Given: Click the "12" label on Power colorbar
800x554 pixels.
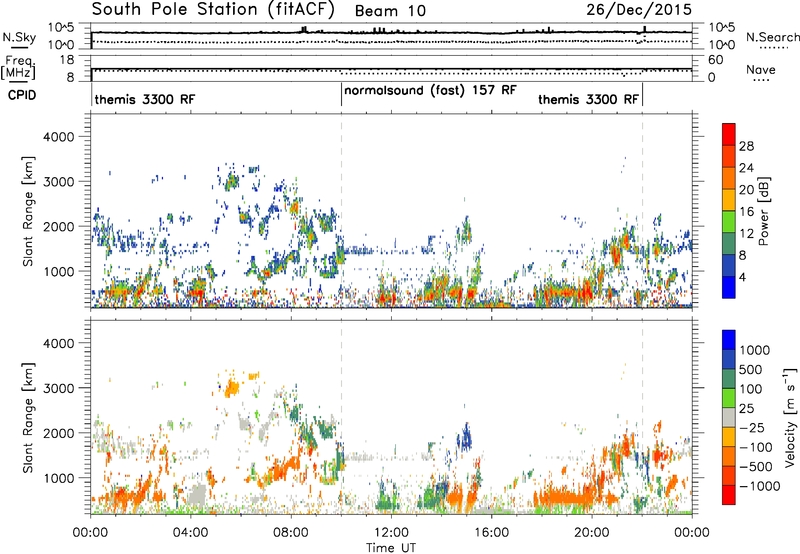Looking at the screenshot, I should (746, 234).
